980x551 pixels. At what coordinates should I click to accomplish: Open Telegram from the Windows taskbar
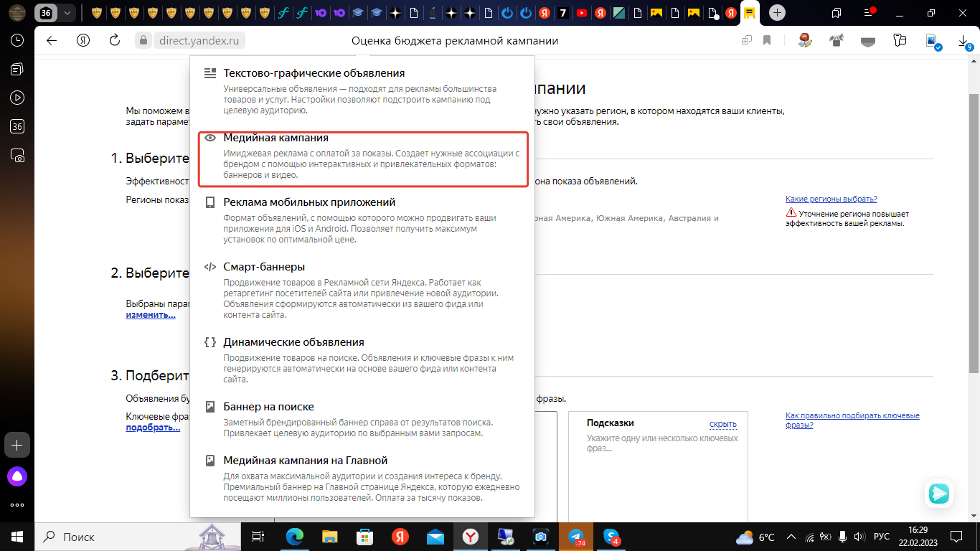point(575,537)
